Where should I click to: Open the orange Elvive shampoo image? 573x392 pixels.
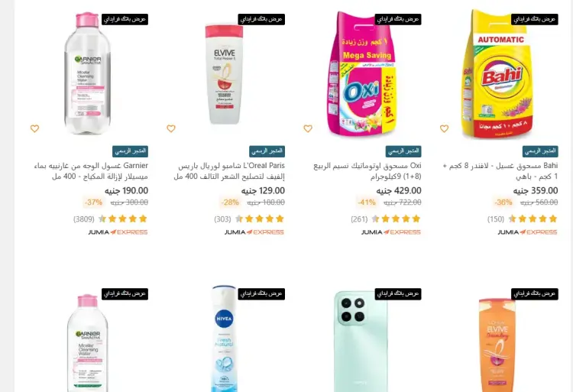click(x=497, y=345)
